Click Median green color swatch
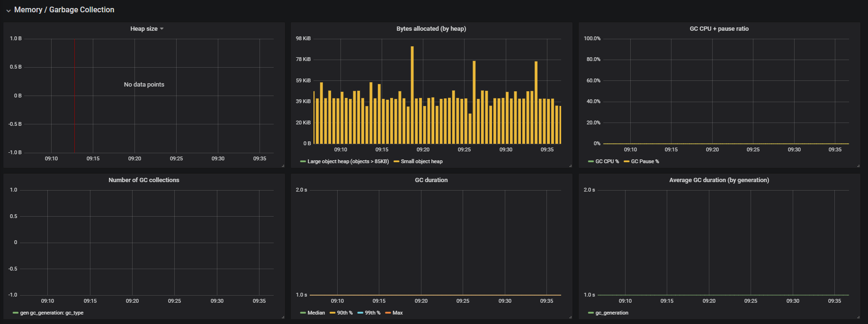 point(303,313)
